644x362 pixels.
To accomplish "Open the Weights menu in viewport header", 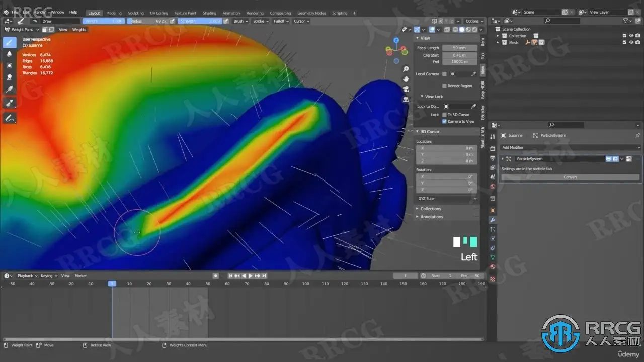I will pyautogui.click(x=79, y=30).
